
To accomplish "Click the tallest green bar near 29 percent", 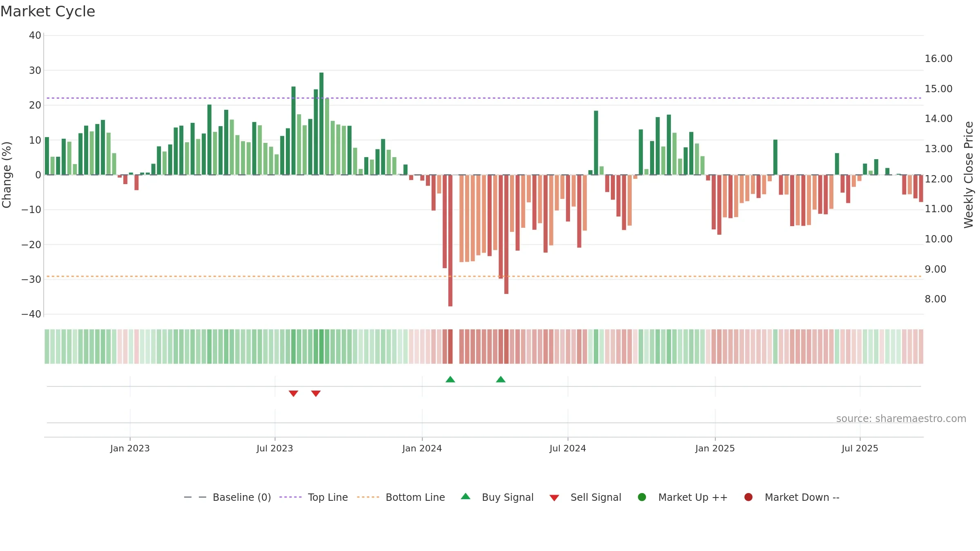I will tap(321, 124).
